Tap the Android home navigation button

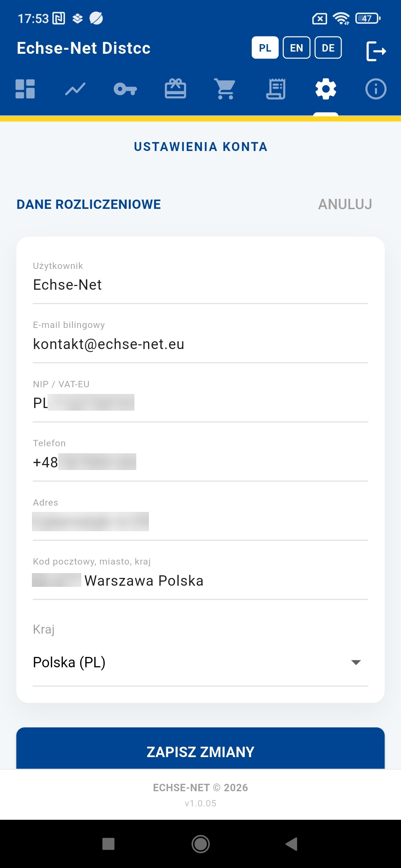coord(200,844)
